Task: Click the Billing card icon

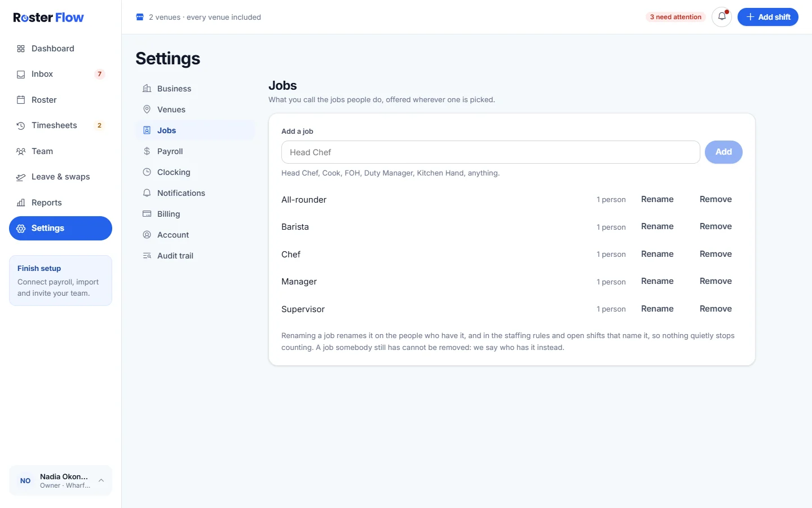Action: [x=147, y=214]
